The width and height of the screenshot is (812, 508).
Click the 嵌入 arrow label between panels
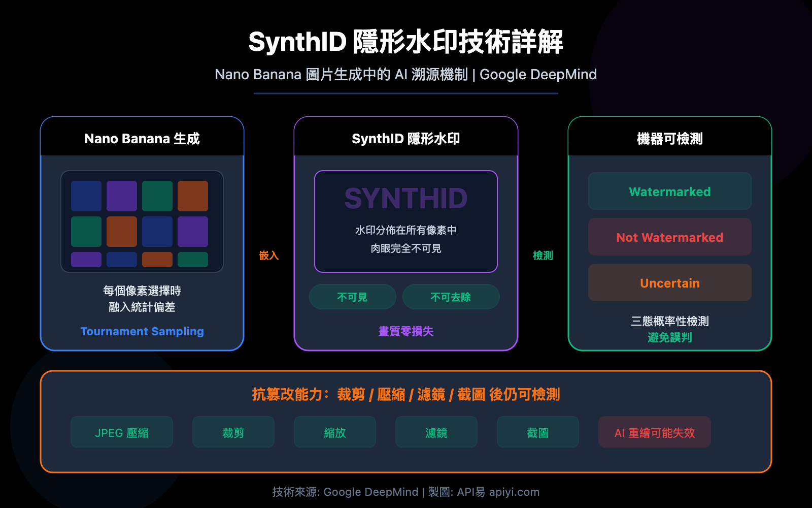click(x=269, y=256)
